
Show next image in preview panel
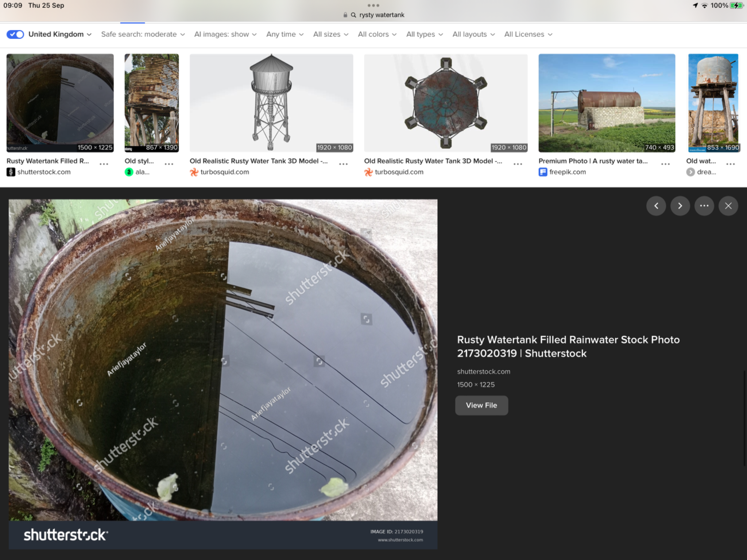[x=680, y=206]
